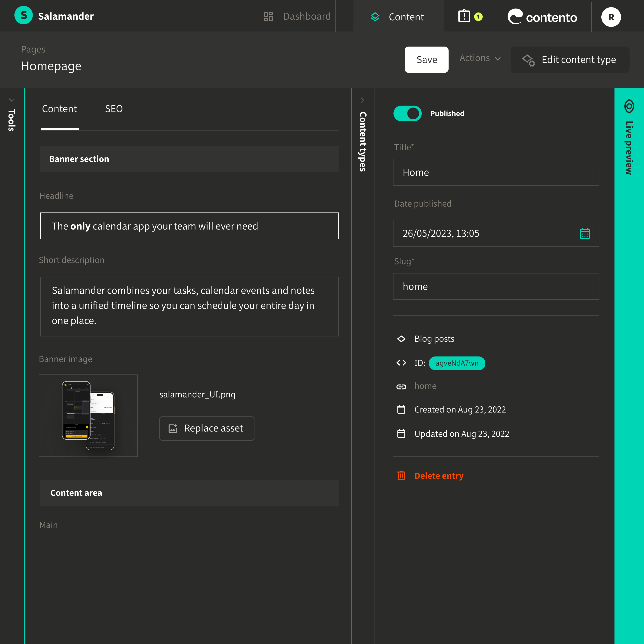
Task: Click the calendar icon in Date published
Action: (585, 233)
